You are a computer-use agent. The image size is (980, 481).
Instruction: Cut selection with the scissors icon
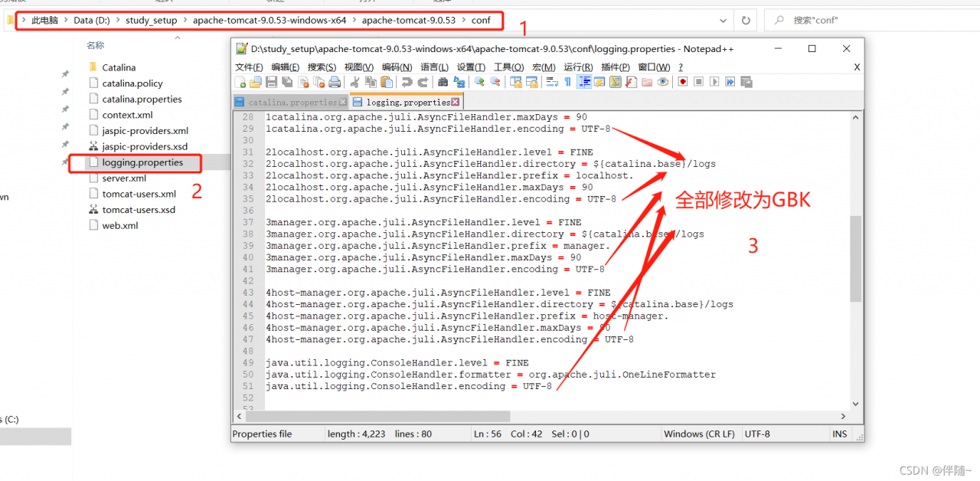354,82
